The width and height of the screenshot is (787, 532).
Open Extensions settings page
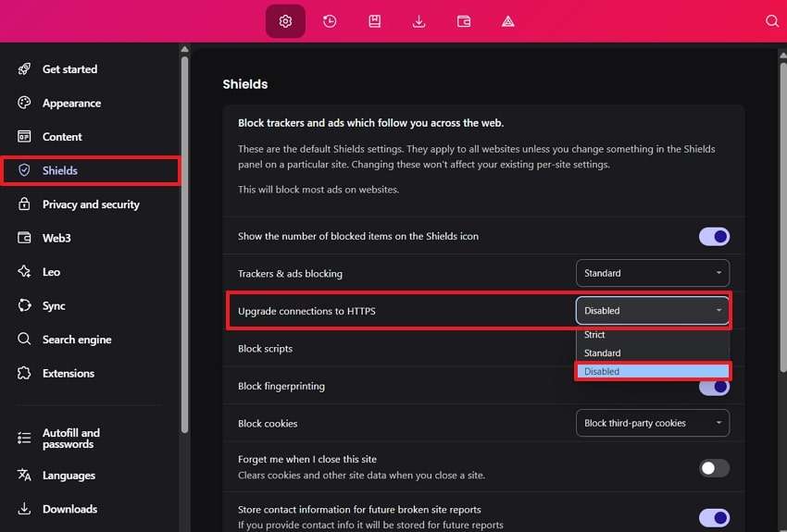tap(69, 373)
